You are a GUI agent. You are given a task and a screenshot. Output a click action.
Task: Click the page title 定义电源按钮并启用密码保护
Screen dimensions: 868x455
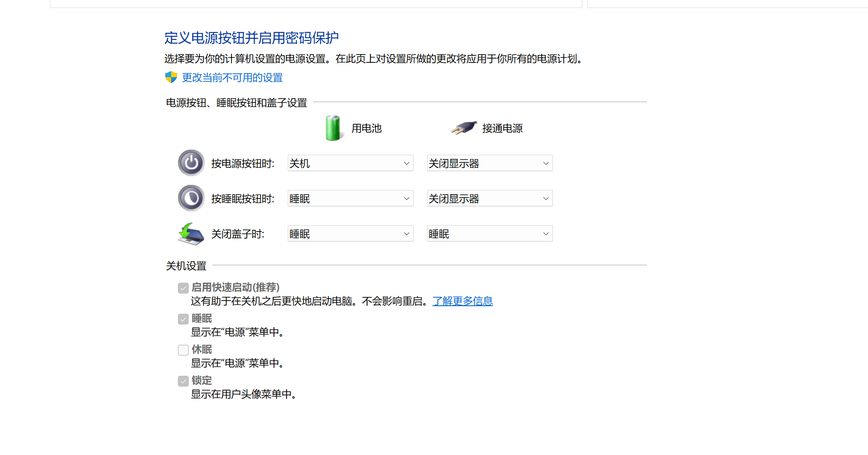(251, 38)
